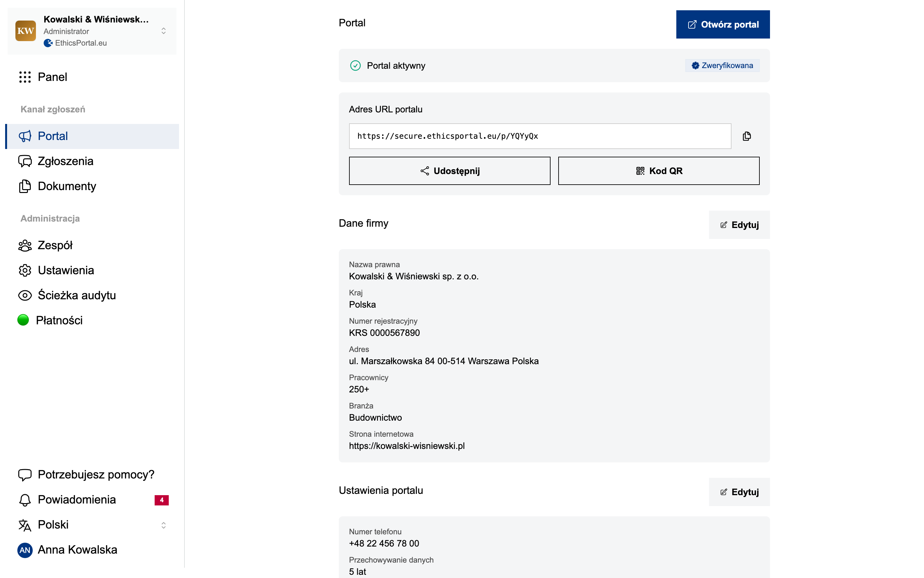This screenshot has height=578, width=924.
Task: Click Udostępnij share button
Action: point(449,171)
